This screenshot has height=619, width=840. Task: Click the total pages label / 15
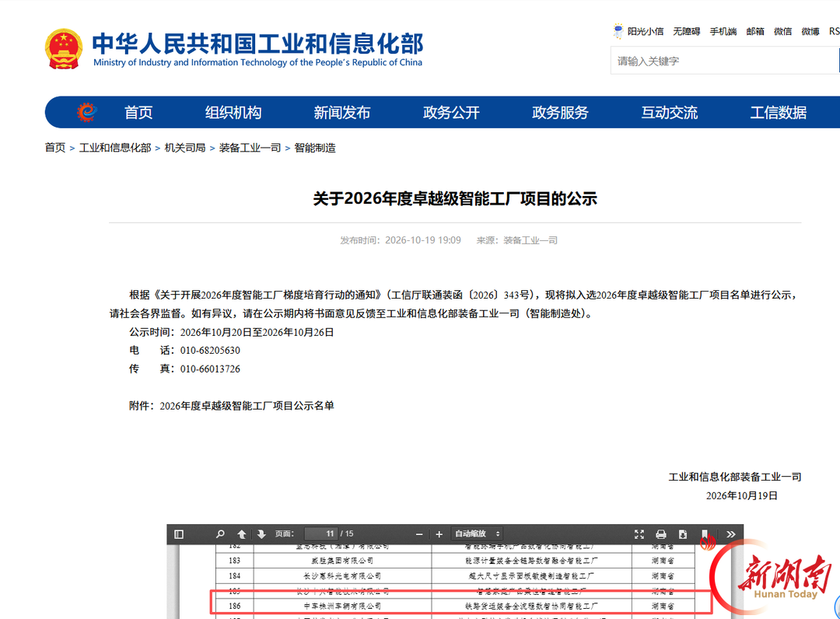point(347,534)
